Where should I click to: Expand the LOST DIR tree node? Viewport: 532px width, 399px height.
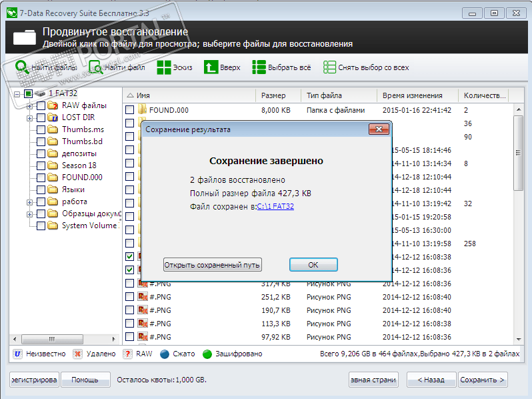[29, 118]
